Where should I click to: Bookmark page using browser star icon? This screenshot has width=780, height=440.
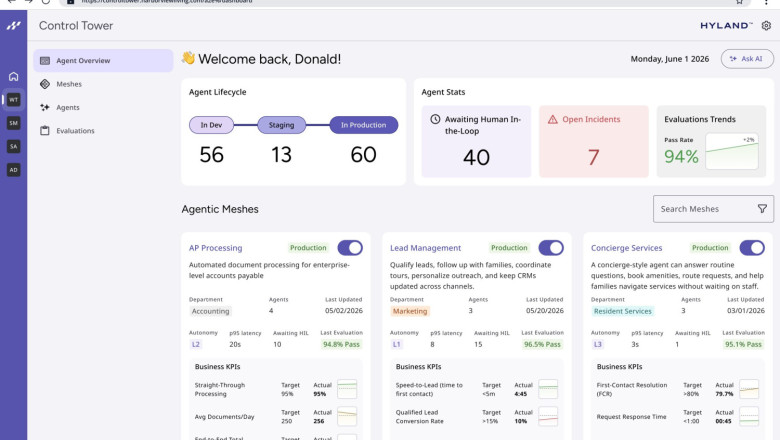pos(740,2)
